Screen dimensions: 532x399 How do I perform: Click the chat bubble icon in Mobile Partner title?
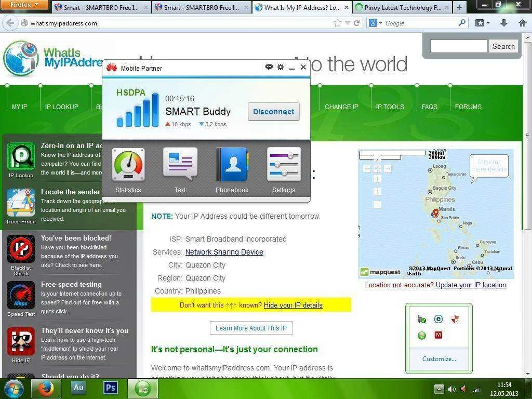coord(269,67)
